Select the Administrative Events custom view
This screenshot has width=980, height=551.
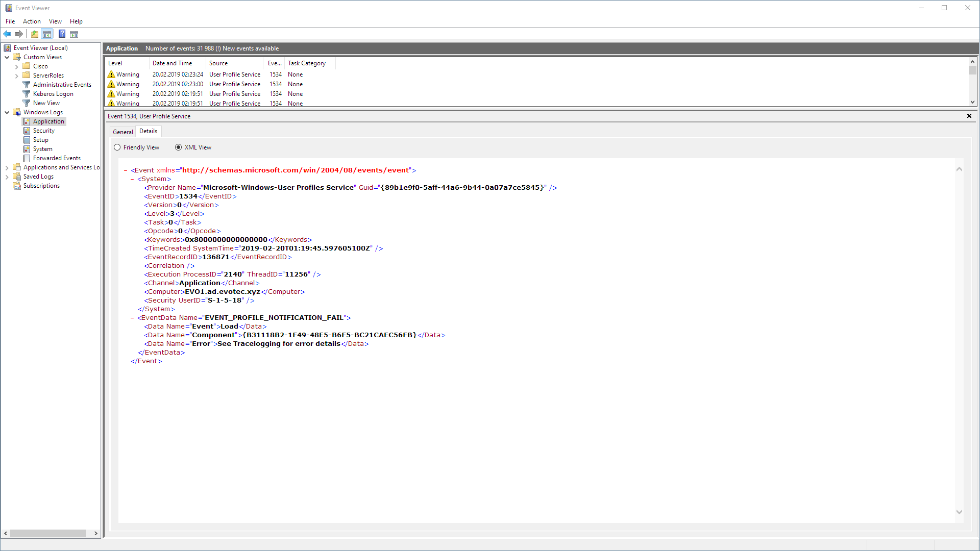click(x=62, y=84)
